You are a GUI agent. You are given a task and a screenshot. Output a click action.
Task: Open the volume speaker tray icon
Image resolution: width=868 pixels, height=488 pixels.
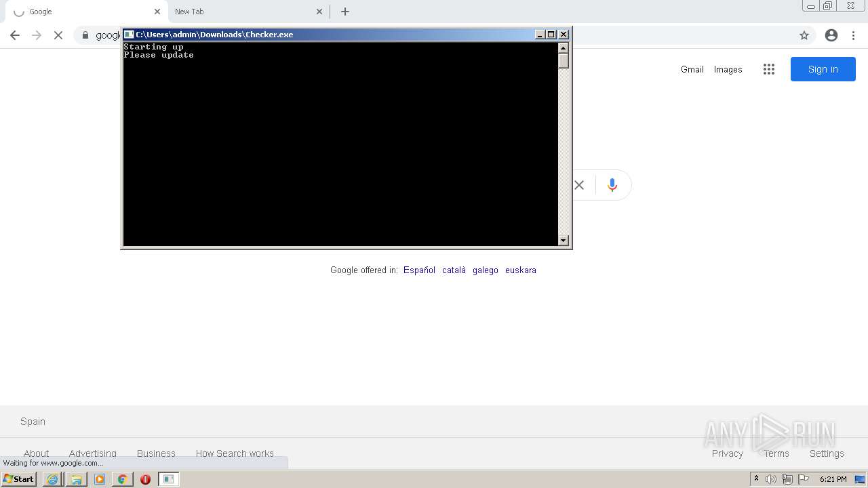pyautogui.click(x=771, y=479)
